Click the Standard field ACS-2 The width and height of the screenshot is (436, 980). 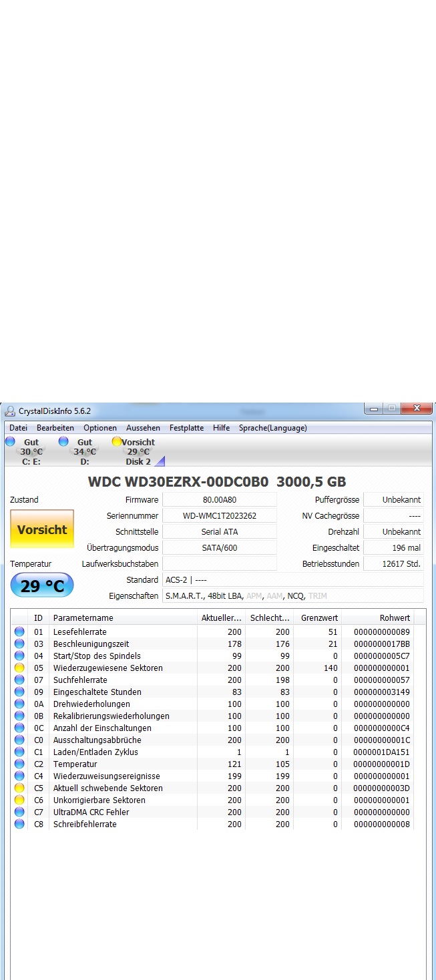293,579
